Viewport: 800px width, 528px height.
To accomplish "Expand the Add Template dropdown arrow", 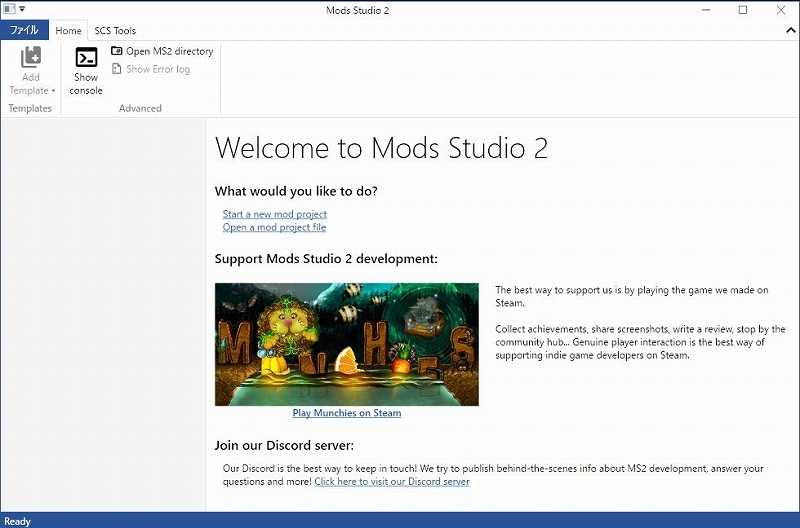I will [53, 91].
